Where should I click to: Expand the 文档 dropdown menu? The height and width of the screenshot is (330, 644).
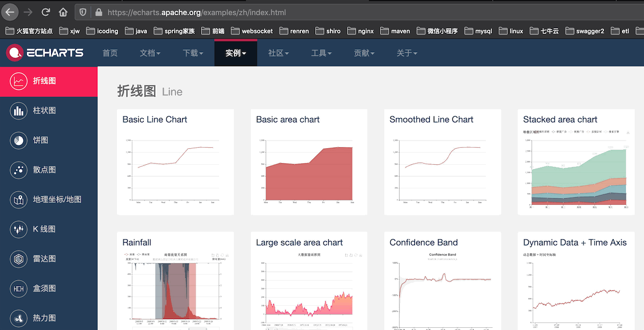pos(150,53)
